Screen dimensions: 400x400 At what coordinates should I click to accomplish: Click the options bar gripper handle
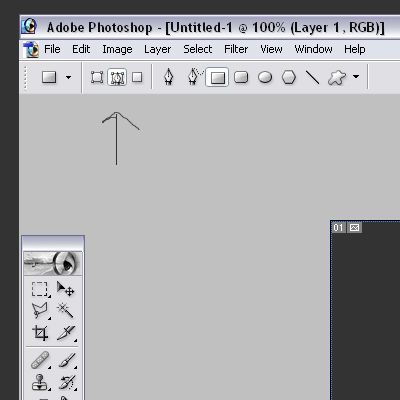coord(25,78)
